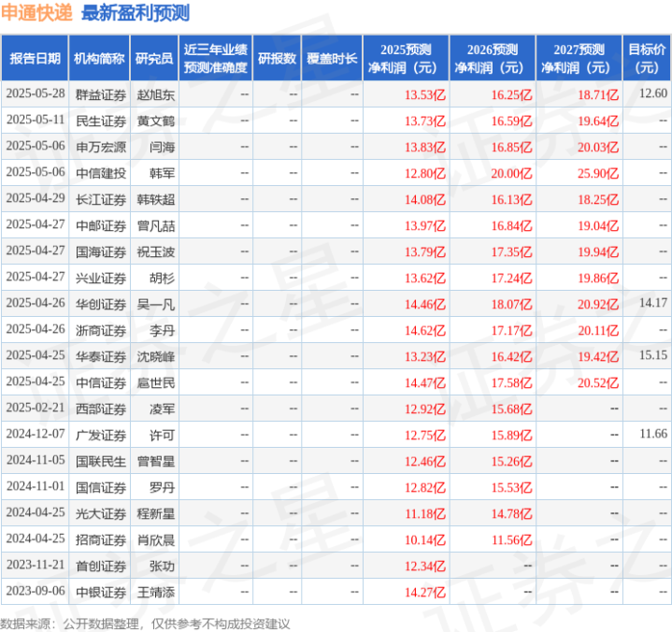Select the 研究员 column header
The image size is (672, 632).
(x=154, y=58)
